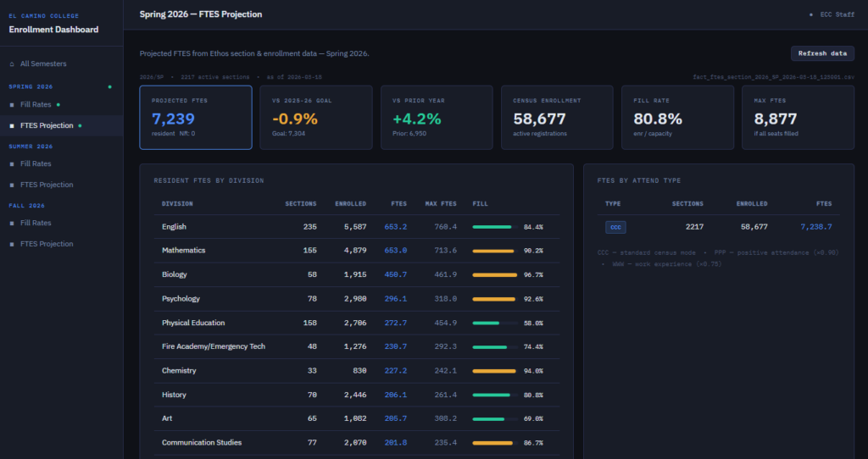Click the status dot beside ECC Staff
This screenshot has height=459, width=868.
pyautogui.click(x=810, y=15)
